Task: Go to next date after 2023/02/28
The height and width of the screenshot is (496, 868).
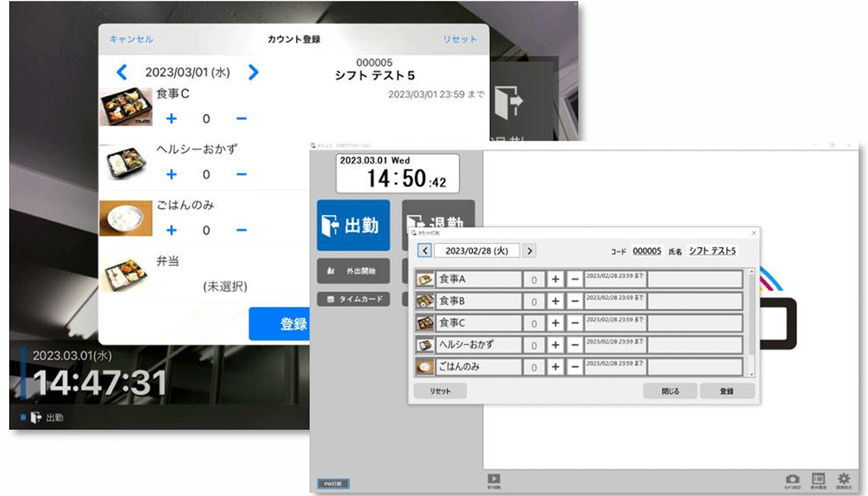Action: pos(529,250)
